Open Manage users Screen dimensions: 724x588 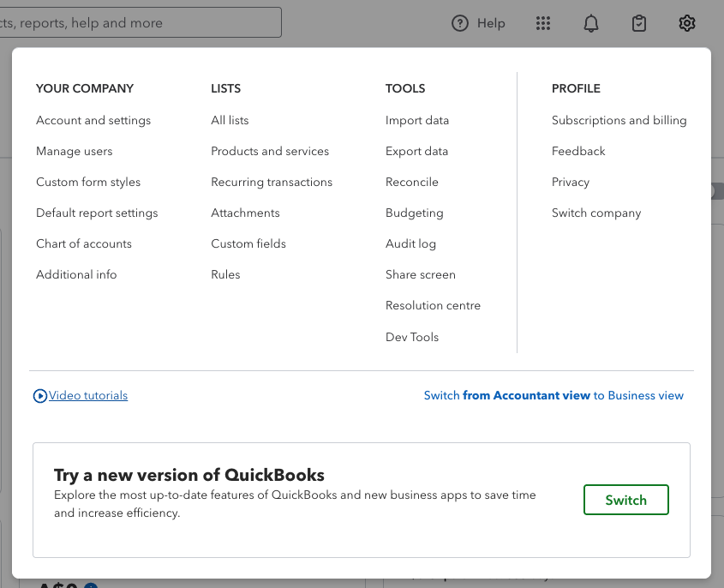click(x=75, y=151)
